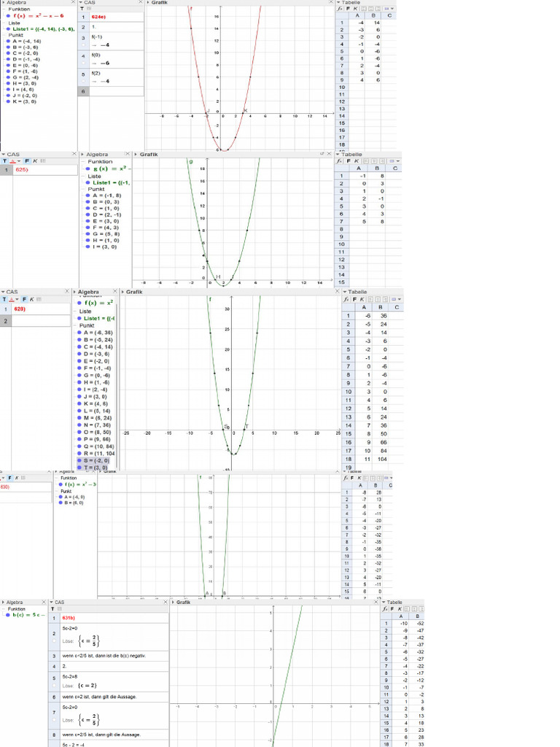Click the T text icon above the 624e) CAS row
The image size is (560, 747).
click(x=82, y=9)
